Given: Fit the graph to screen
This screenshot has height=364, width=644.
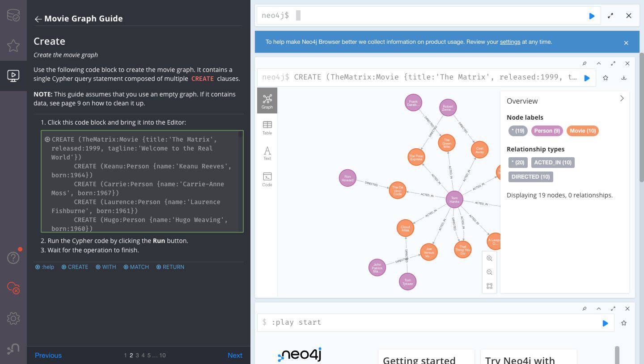Looking at the screenshot, I should 489,286.
